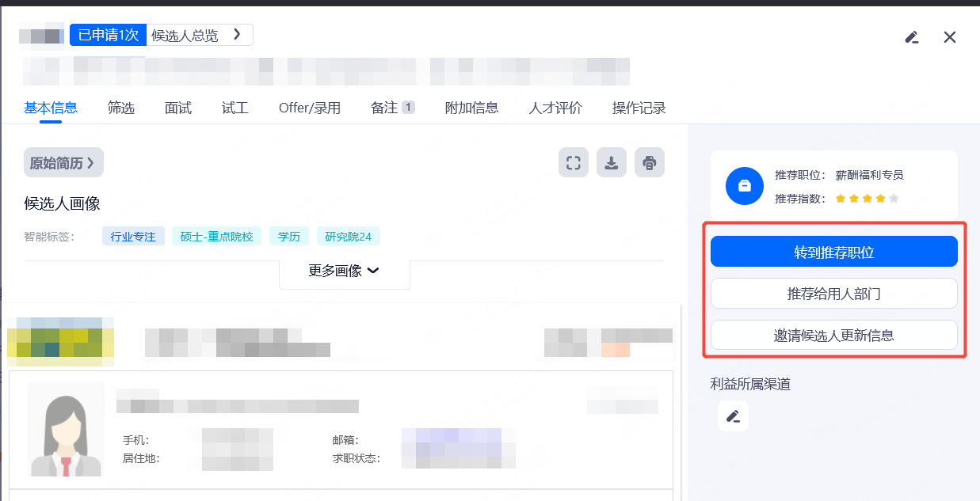Switch to 筛选 tab

pyautogui.click(x=121, y=108)
